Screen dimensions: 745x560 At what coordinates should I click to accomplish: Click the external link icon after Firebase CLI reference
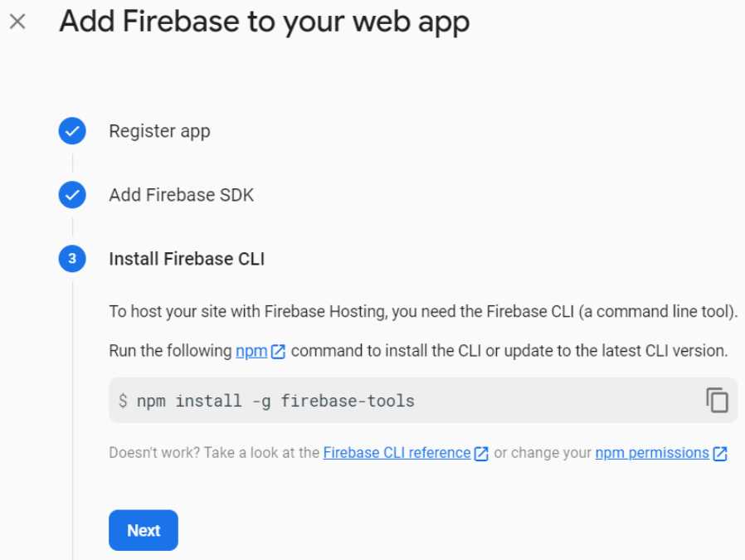point(480,453)
